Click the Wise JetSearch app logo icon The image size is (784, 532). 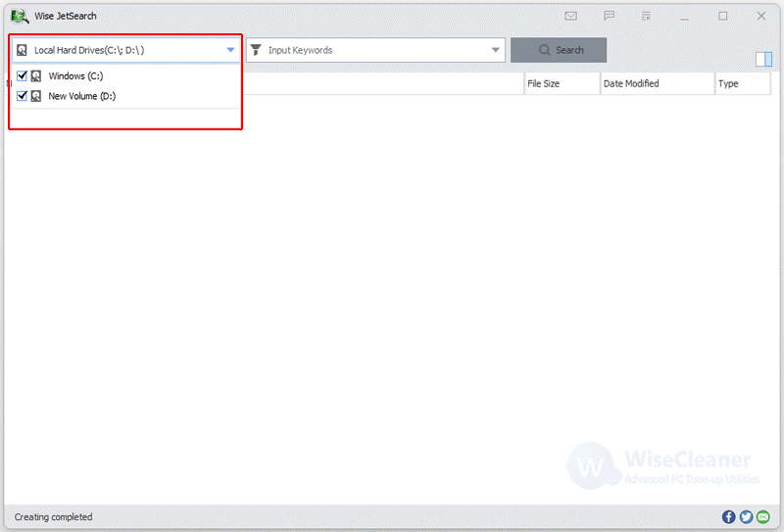click(20, 16)
